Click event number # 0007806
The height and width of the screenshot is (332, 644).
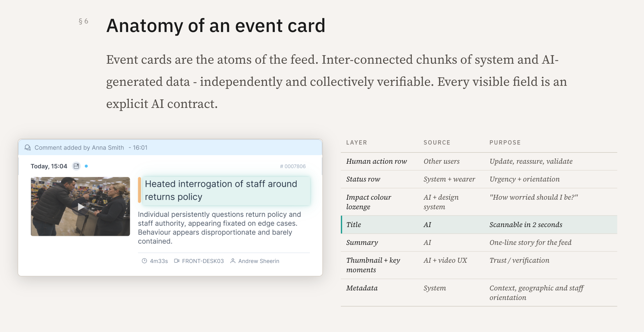click(x=293, y=166)
